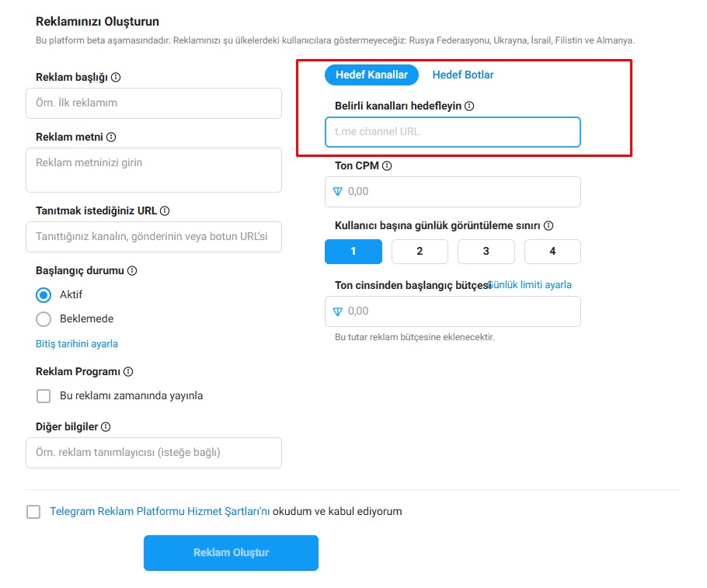Select the Beklemede radio button
Viewport: 707px width, 588px height.
click(x=44, y=318)
